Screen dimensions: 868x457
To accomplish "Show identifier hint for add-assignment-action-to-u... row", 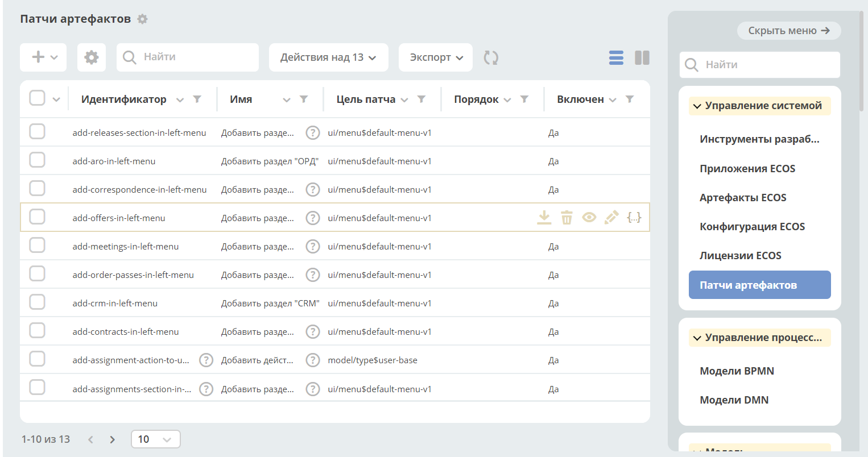I will click(206, 360).
